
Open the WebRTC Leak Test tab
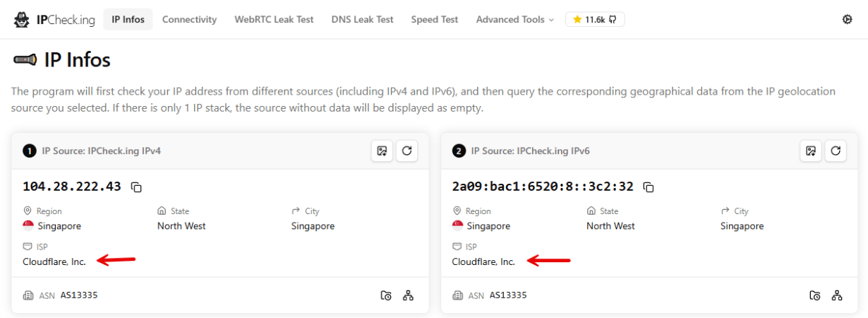[x=274, y=20]
